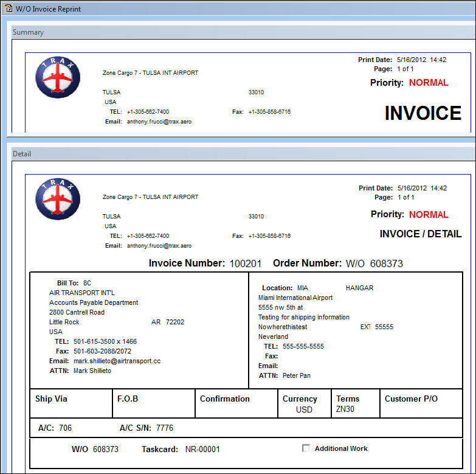Click order number W/O 608373 header
The image size is (476, 474).
tap(374, 263)
